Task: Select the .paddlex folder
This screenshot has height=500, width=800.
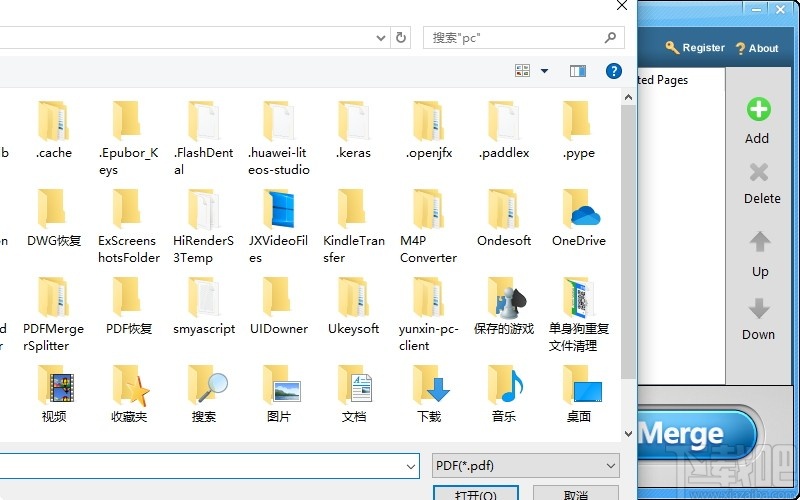Action: [x=504, y=130]
